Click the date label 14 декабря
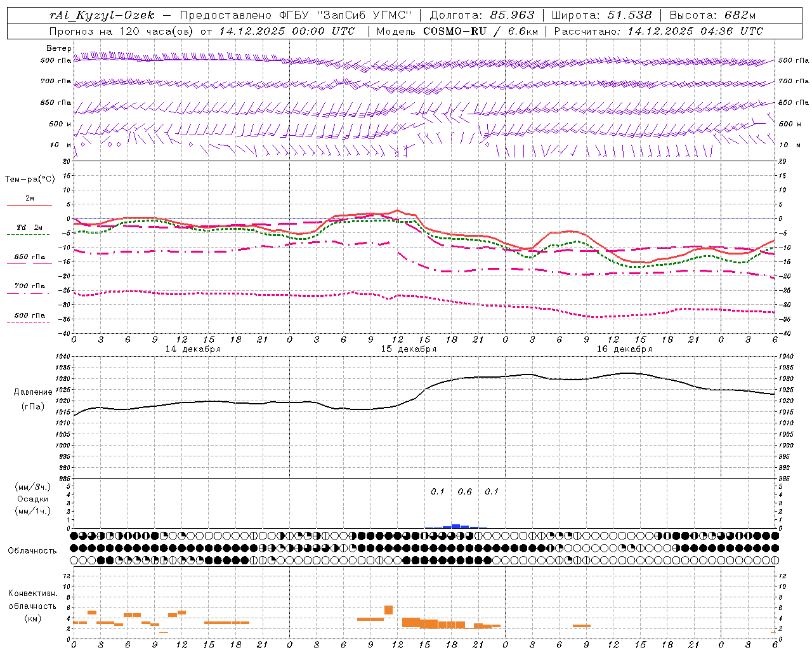The width and height of the screenshot is (812, 650). point(193,349)
